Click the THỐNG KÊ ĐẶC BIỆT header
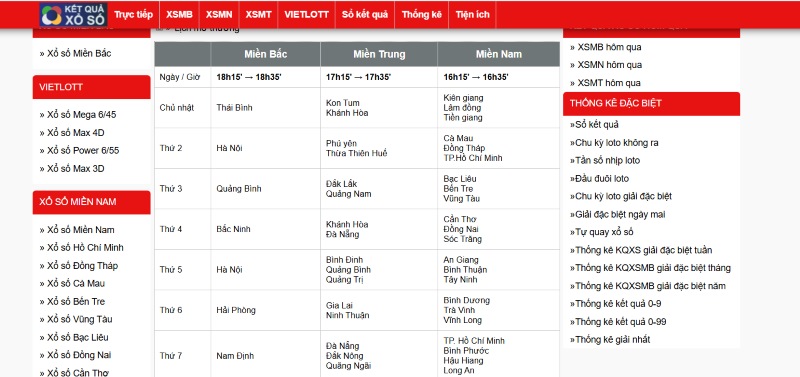Image resolution: width=800 pixels, height=377 pixels. 652,104
